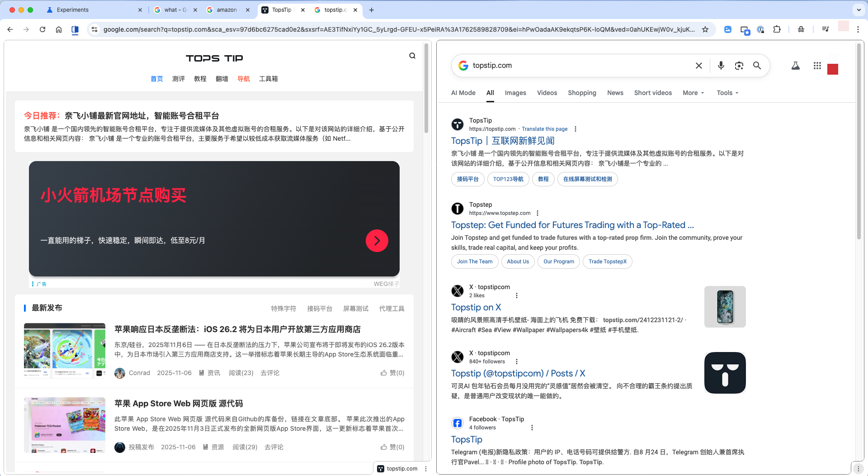The image size is (868, 476).
Task: Toggle the split view side panel icon
Action: coord(75,29)
